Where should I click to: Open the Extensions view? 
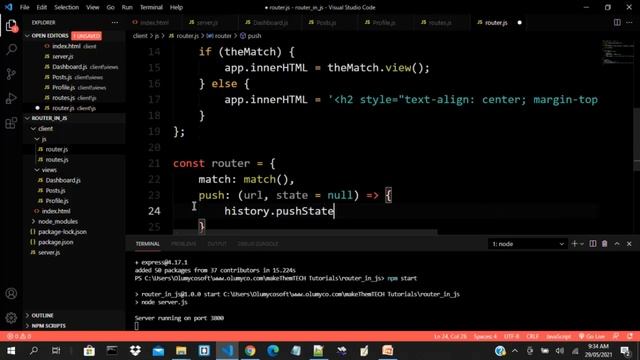(x=11, y=123)
